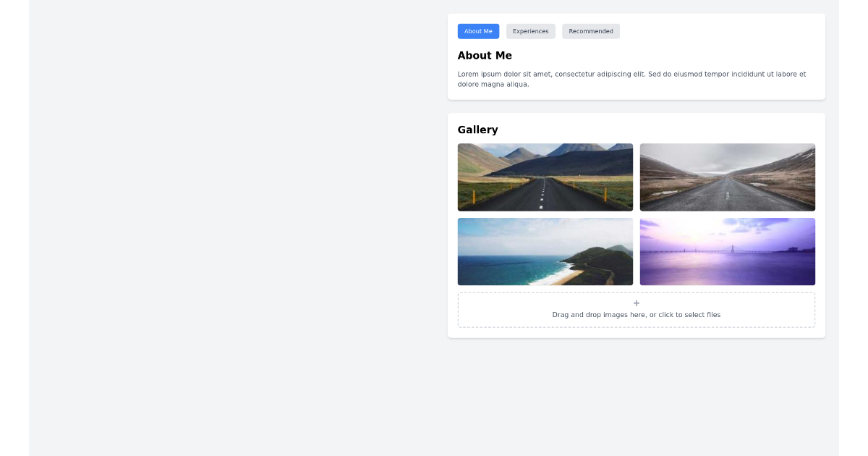Click the last image in the gallery grid

coord(727,251)
